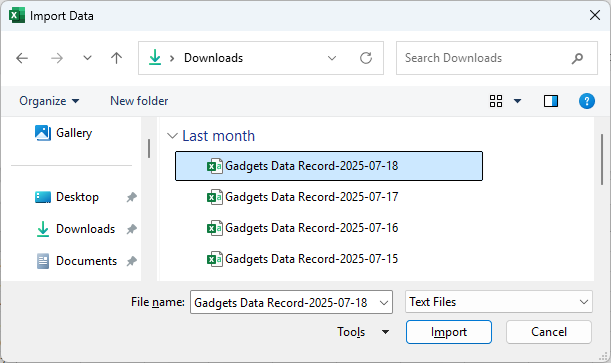611x363 pixels.
Task: Click Excel icon of the 2025-07-15 file
Action: (x=215, y=259)
